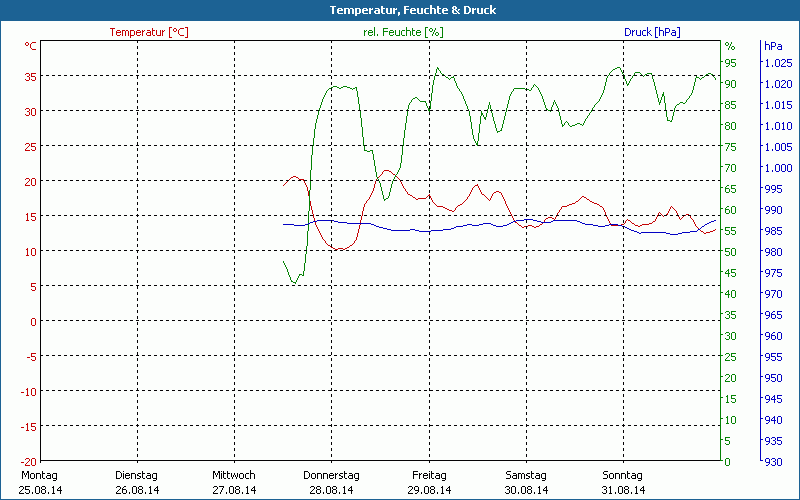Click the '25' tick on the red temperature axis
The height and width of the screenshot is (500, 800).
click(x=31, y=147)
